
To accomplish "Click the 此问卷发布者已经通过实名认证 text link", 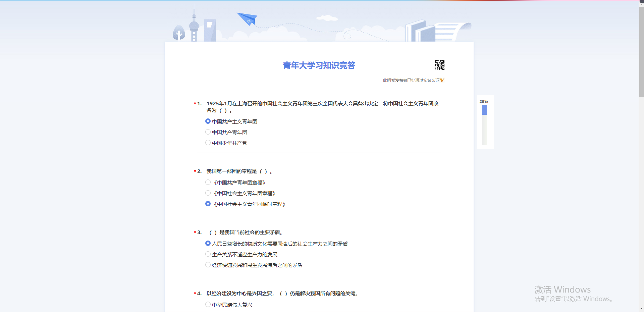I will click(x=411, y=81).
